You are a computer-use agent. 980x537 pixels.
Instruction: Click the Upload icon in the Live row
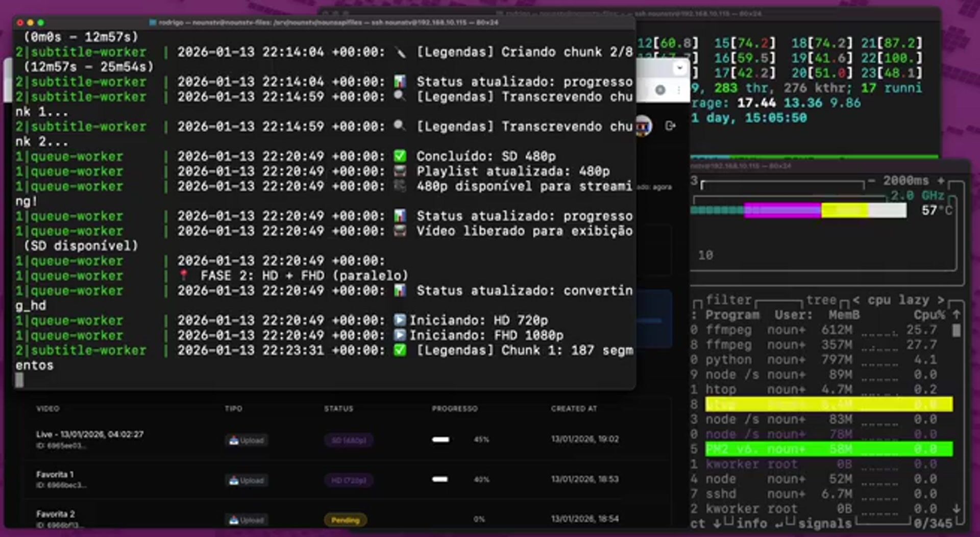pos(234,441)
